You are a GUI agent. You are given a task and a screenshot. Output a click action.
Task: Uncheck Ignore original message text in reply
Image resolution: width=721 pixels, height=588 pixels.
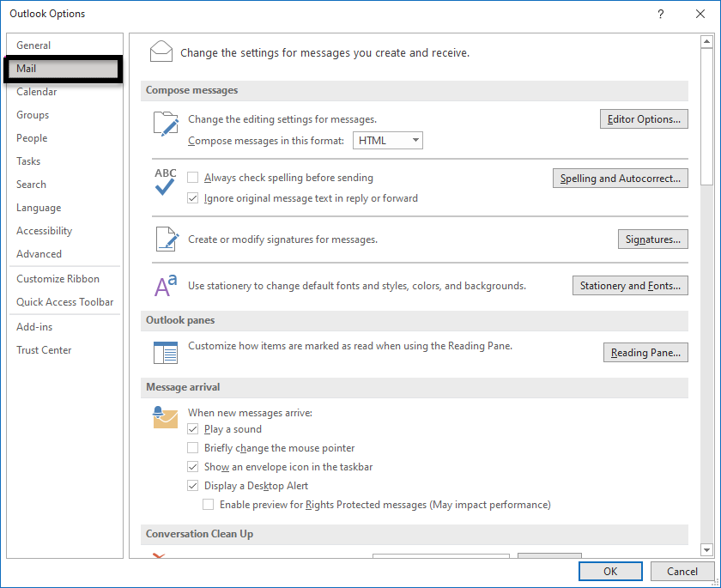click(192, 198)
